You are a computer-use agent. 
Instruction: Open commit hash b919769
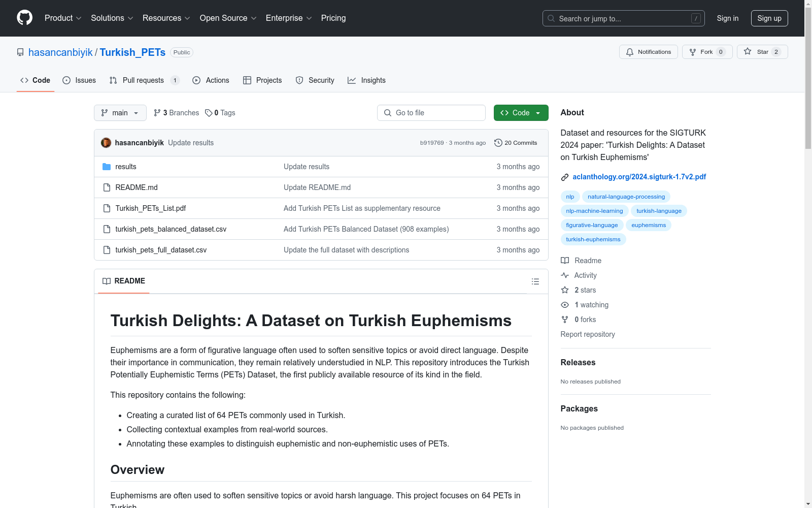[x=432, y=143]
